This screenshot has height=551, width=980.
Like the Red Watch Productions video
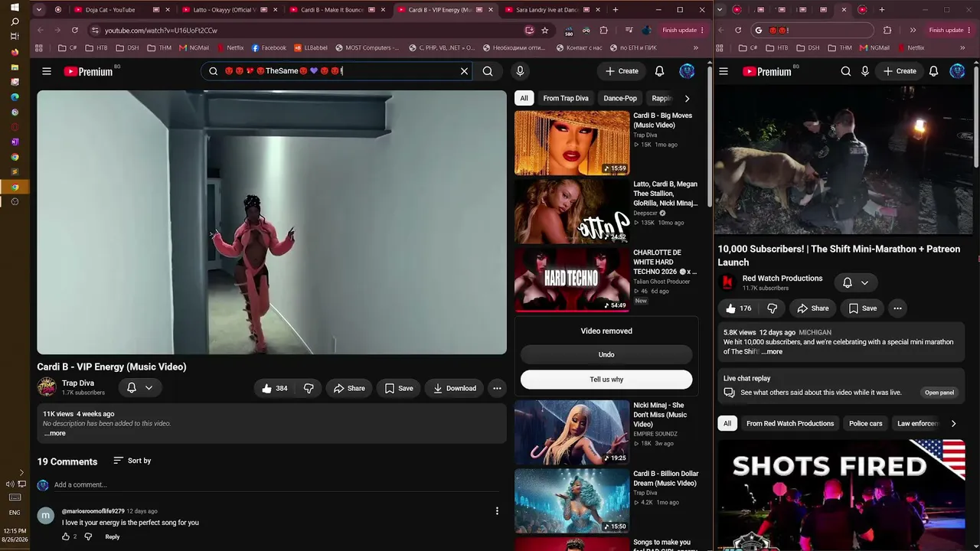point(739,308)
